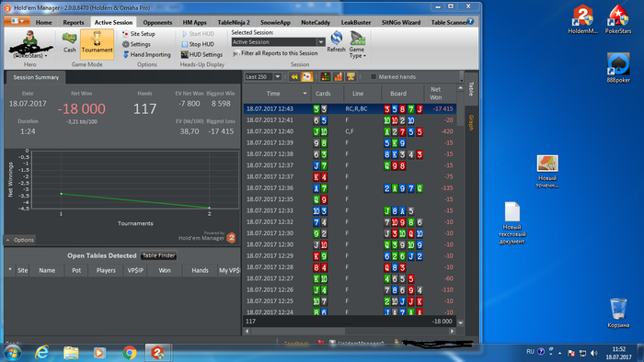This screenshot has height=362, width=644.
Task: Click the trophy icon in hands toolbar
Action: [x=351, y=76]
